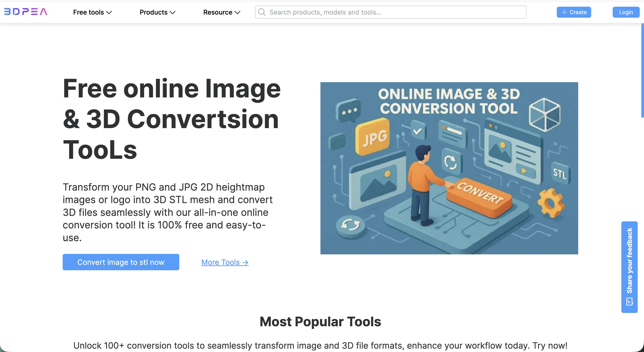Expand the Resource chevron
This screenshot has width=644, height=352.
click(x=237, y=12)
